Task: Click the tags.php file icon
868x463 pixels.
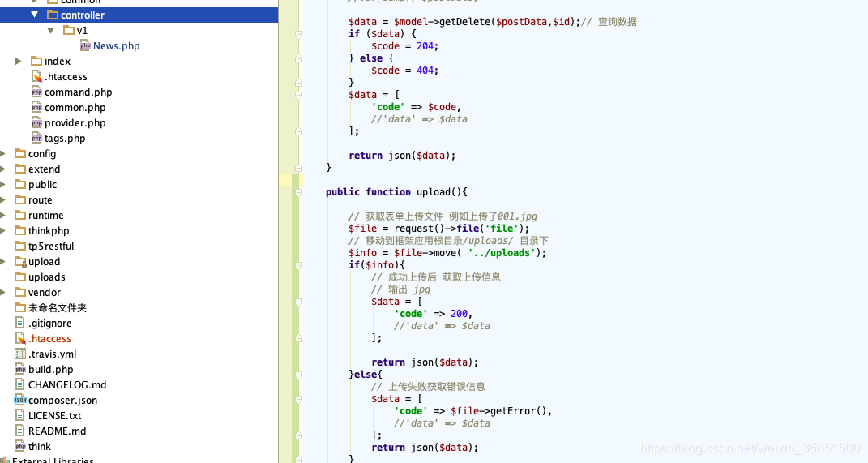Action: point(36,138)
